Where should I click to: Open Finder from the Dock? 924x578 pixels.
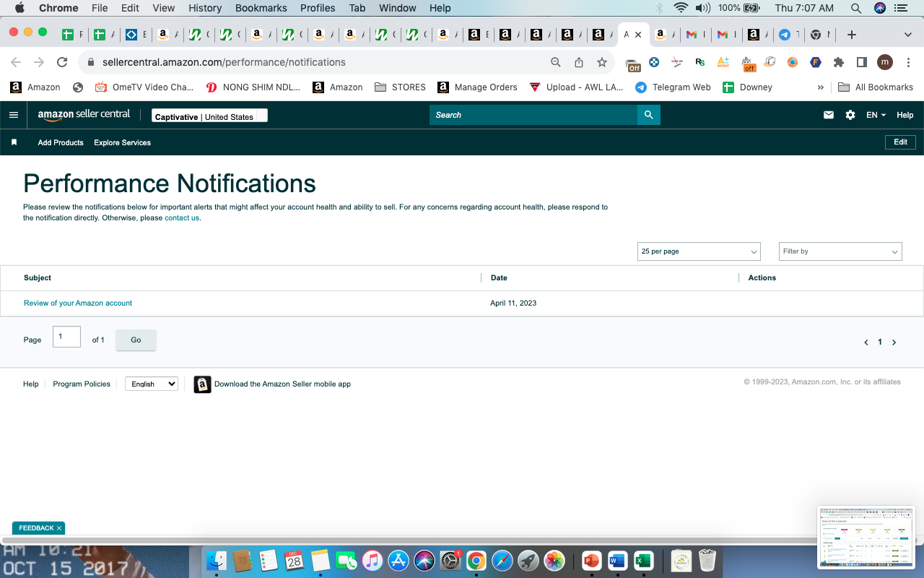[217, 561]
